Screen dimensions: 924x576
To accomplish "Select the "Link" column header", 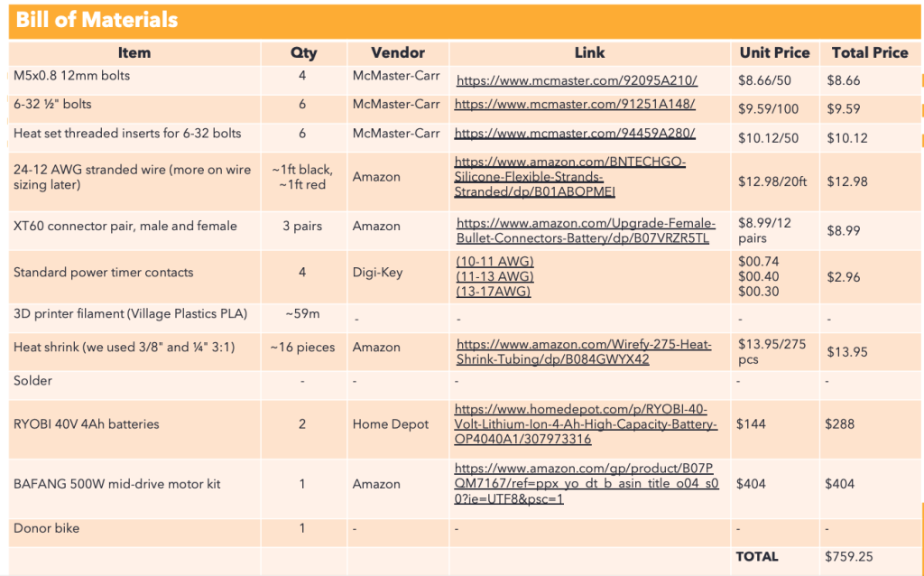I will (590, 53).
